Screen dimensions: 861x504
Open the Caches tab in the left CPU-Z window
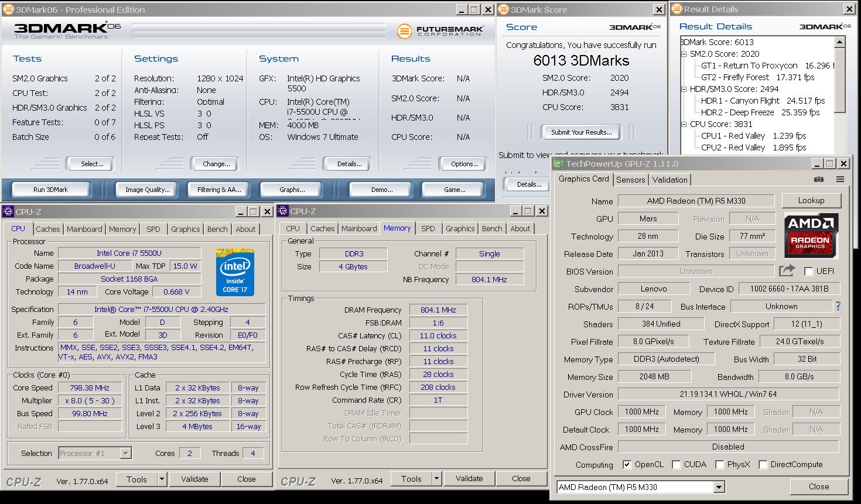[48, 229]
